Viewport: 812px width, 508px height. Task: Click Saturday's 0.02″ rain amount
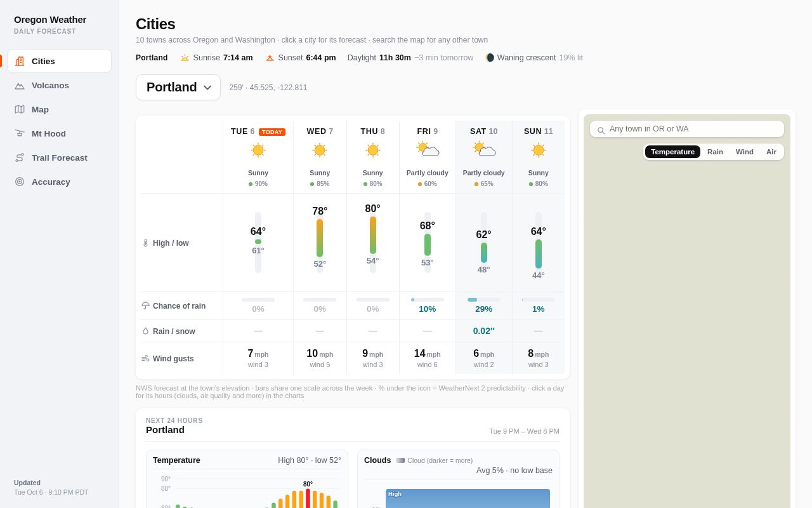tap(484, 331)
